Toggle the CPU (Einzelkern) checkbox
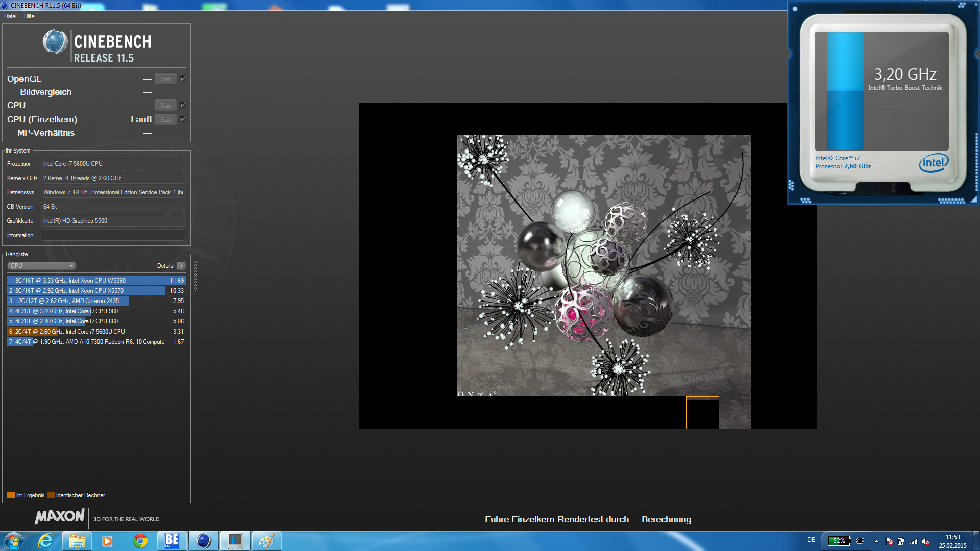Viewport: 980px width, 551px height. [x=183, y=119]
